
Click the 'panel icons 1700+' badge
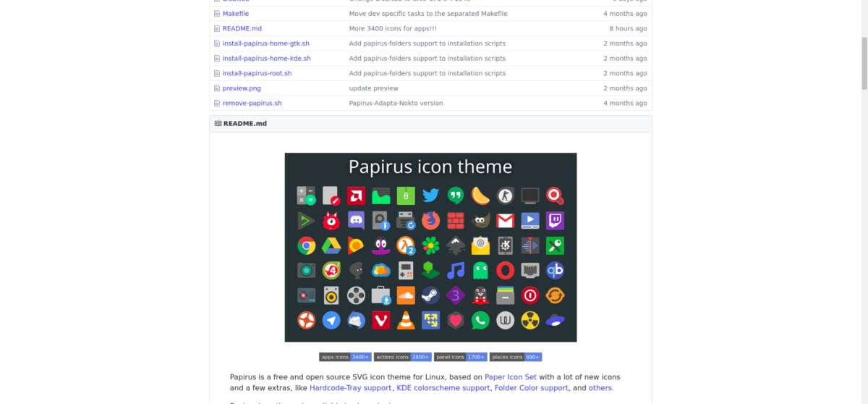click(461, 357)
